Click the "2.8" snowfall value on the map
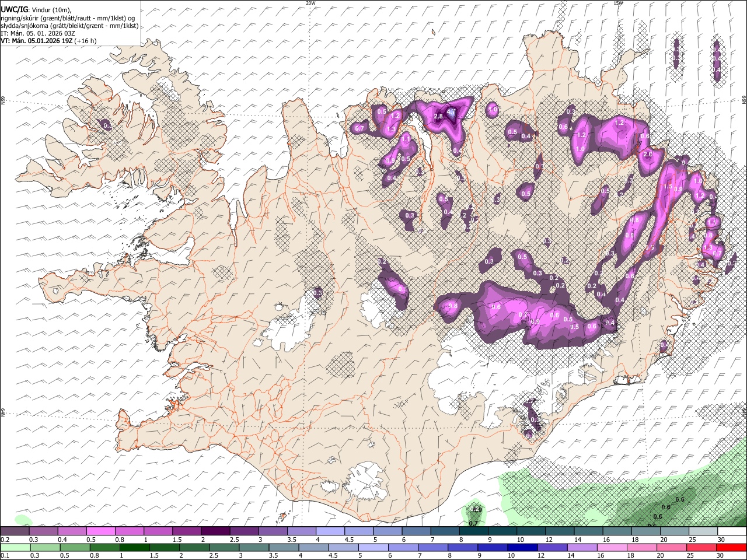747x560 pixels. 439,116
